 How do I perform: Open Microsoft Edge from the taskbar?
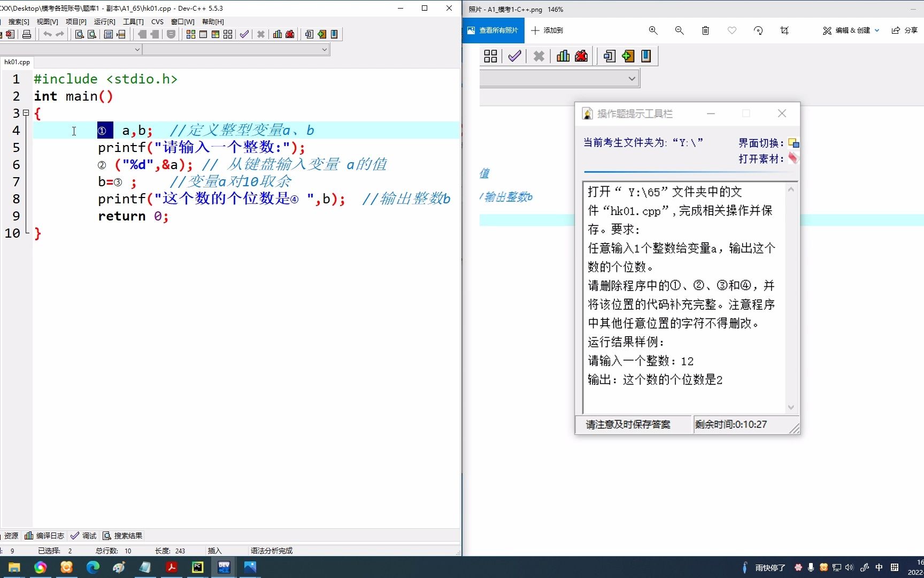93,567
